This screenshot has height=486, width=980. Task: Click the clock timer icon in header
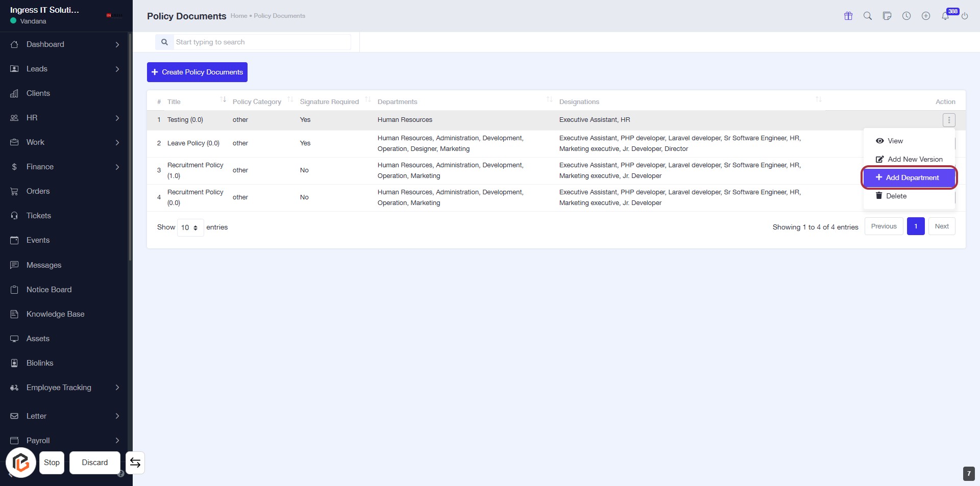(906, 16)
